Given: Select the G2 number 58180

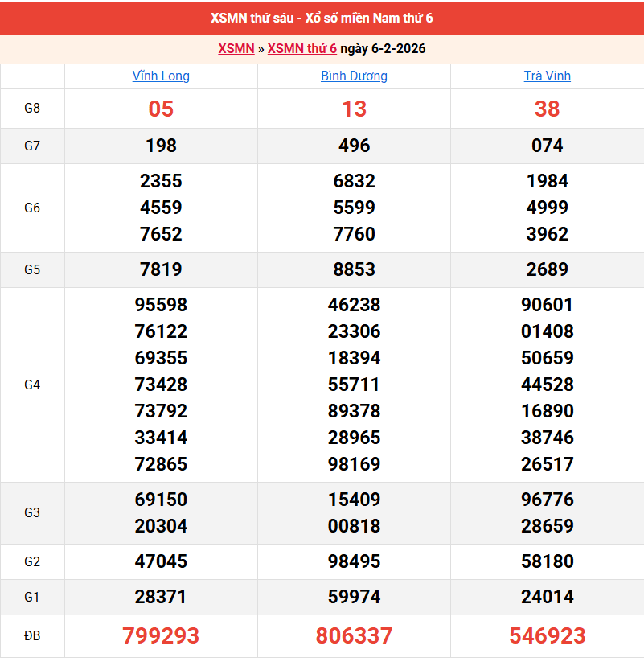Looking at the screenshot, I should 547,561.
